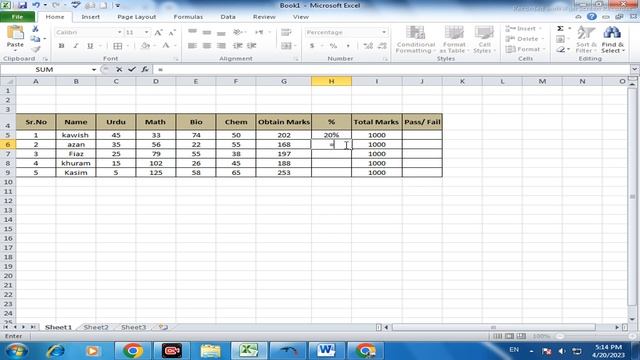Click the Excel Help question mark icon
This screenshot has height=360, width=640.
591,17
